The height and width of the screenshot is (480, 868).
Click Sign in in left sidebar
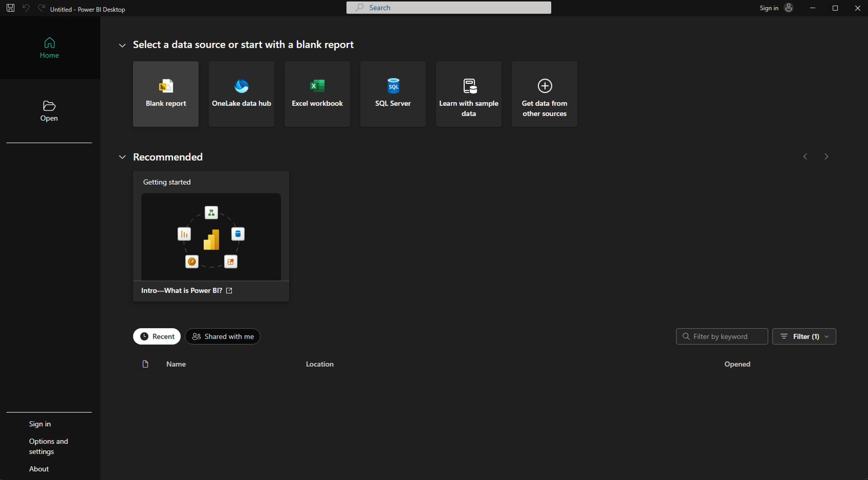[40, 424]
